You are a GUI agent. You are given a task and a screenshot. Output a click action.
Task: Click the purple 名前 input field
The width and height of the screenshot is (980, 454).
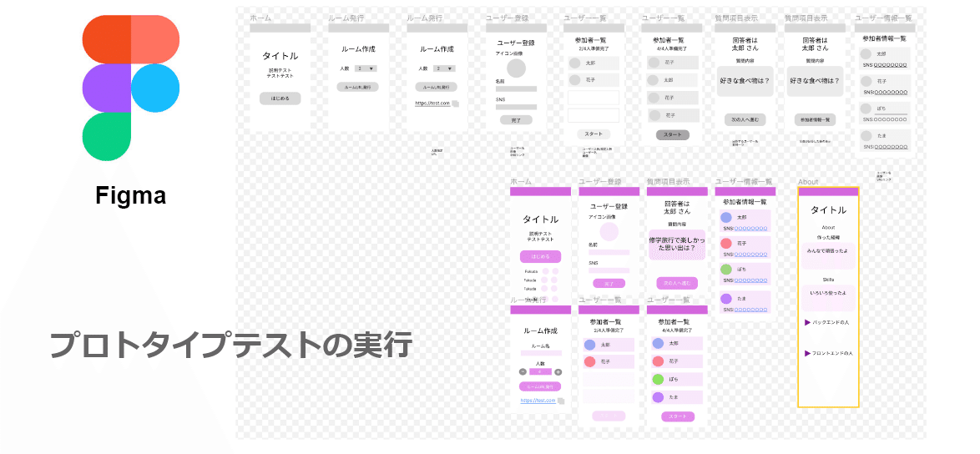click(x=609, y=252)
